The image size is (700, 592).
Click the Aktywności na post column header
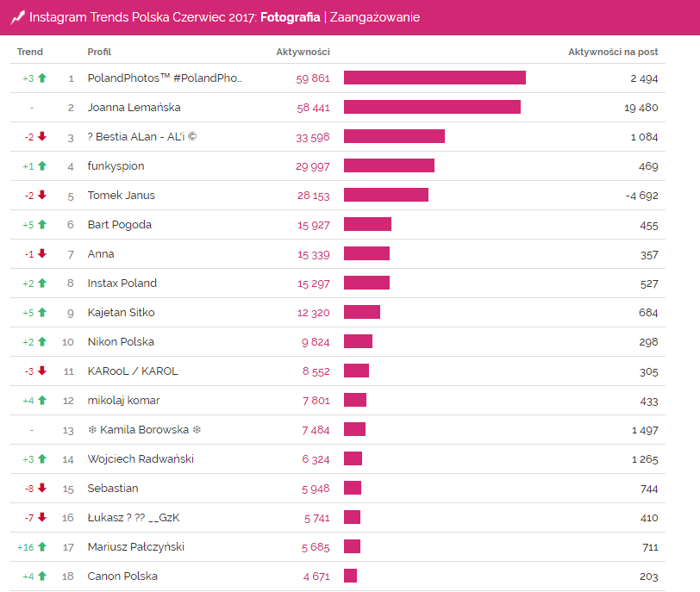612,52
